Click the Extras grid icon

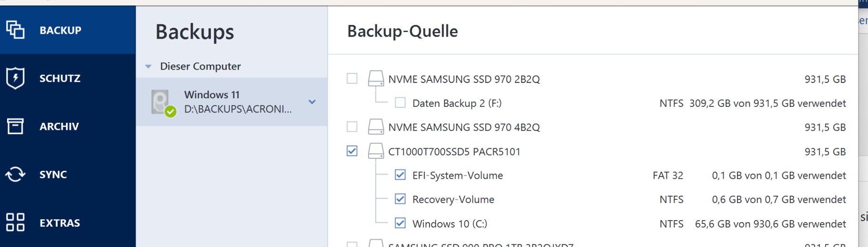point(16,223)
